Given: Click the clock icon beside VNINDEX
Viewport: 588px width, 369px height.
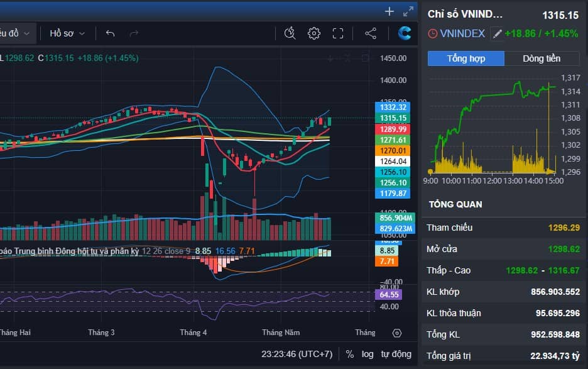Looking at the screenshot, I should (432, 34).
